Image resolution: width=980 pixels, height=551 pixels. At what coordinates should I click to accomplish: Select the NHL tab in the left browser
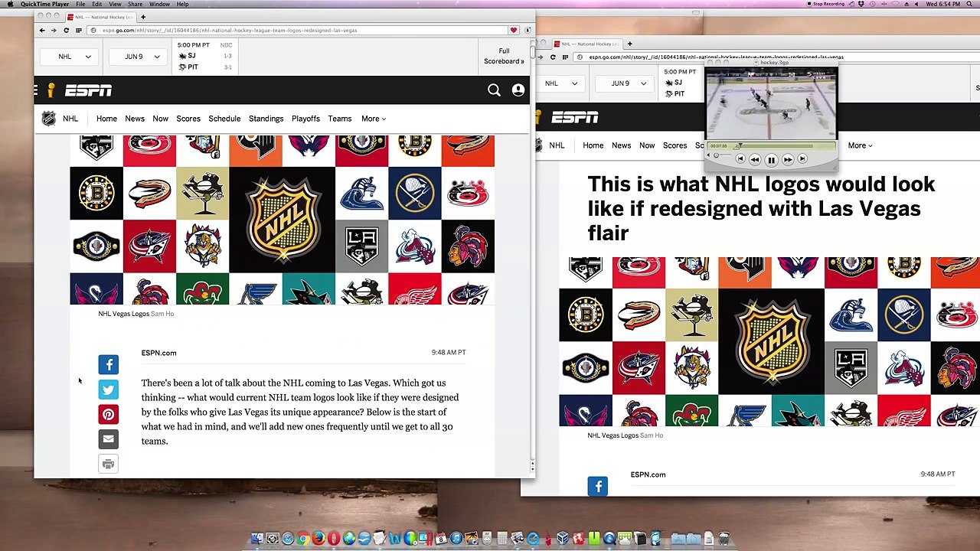[x=101, y=17]
